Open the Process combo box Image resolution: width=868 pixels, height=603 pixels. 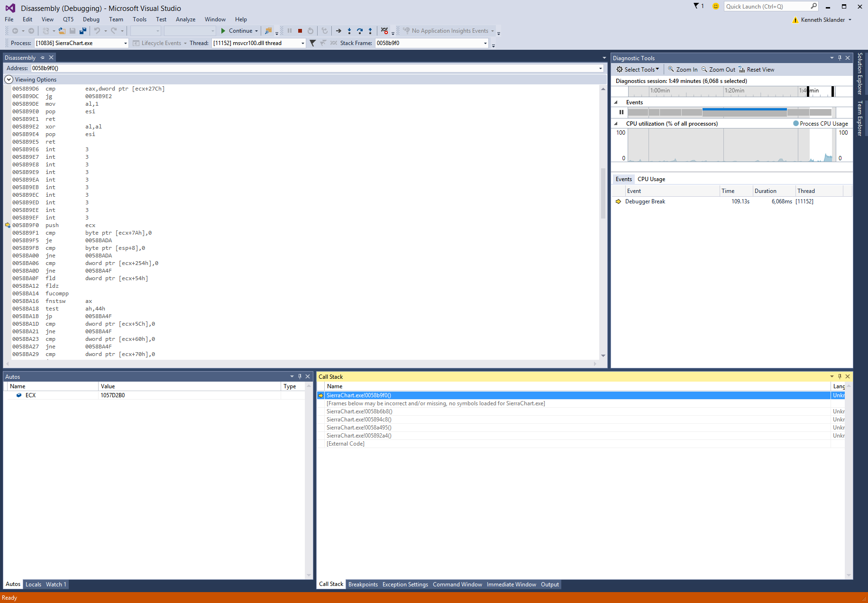pos(82,43)
